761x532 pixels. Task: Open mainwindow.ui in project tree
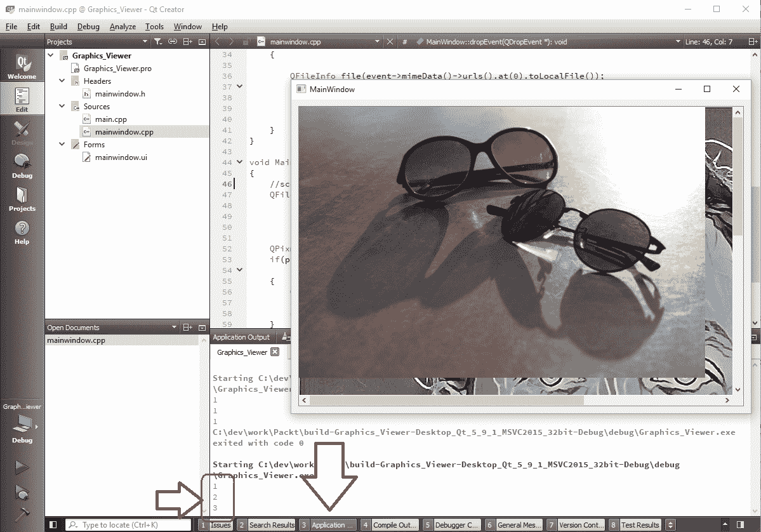pyautogui.click(x=121, y=157)
